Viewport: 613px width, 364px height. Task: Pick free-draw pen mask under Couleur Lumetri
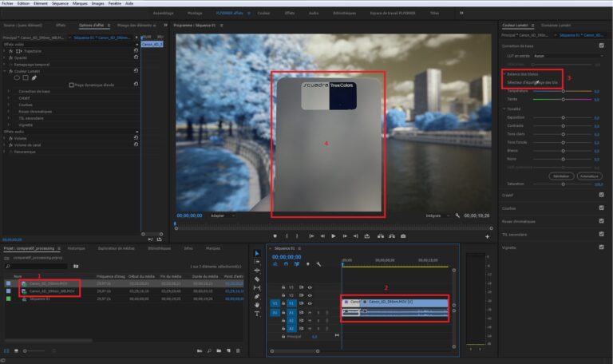coord(34,77)
